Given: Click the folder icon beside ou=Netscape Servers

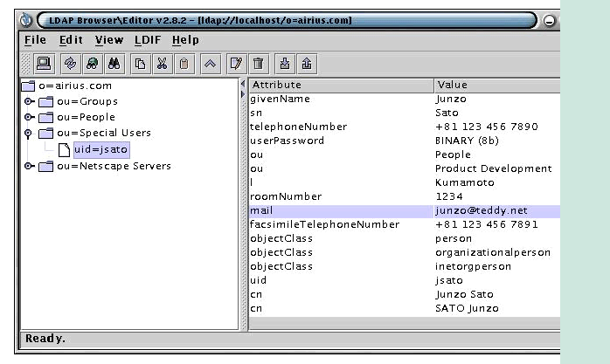Looking at the screenshot, I should (45, 166).
